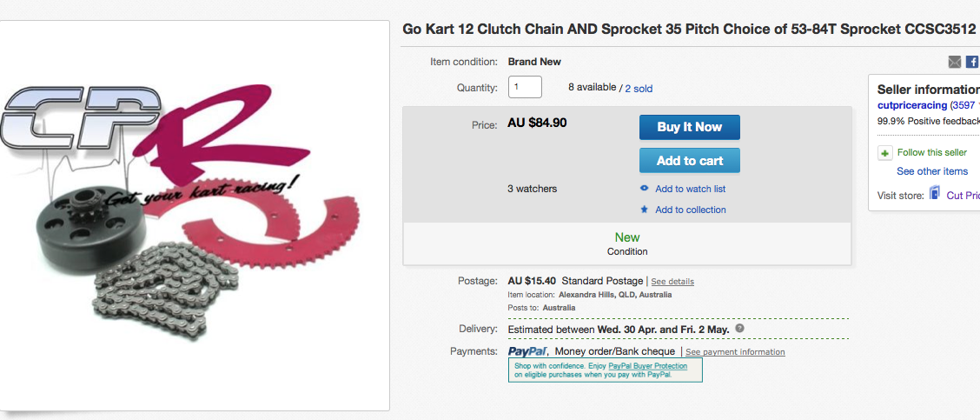Click the eye icon beside watch list
980x420 pixels.
pyautogui.click(x=644, y=189)
